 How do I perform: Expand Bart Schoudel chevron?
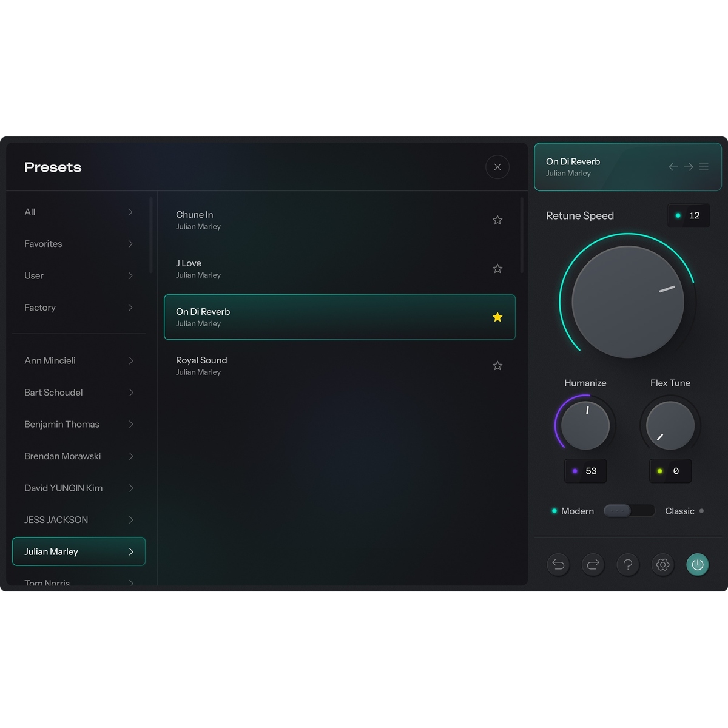click(130, 393)
